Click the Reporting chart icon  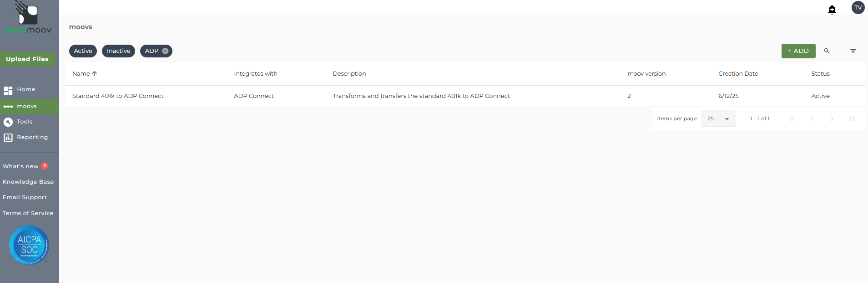pyautogui.click(x=8, y=138)
